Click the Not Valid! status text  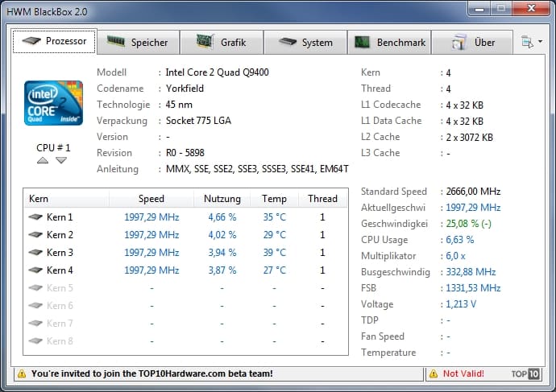click(463, 373)
